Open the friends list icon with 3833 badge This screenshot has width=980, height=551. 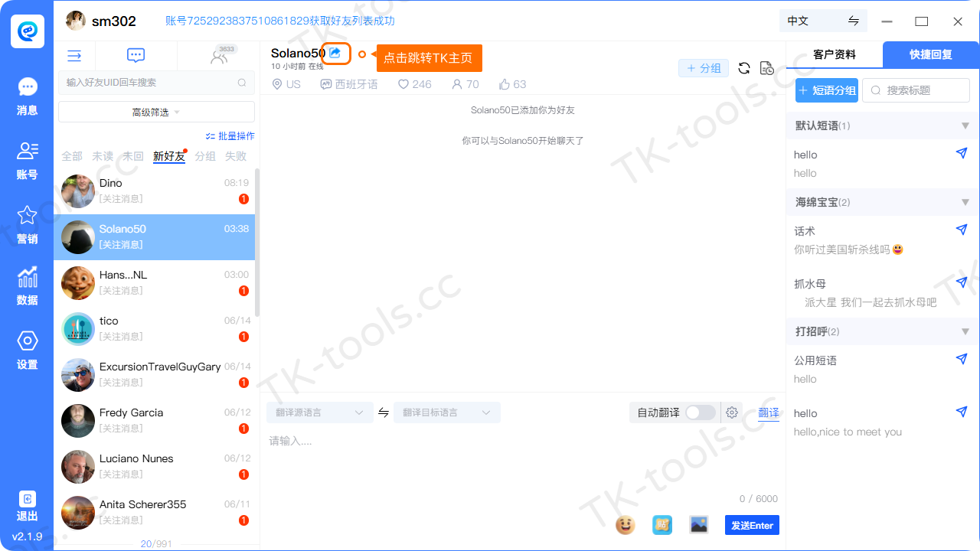(220, 56)
